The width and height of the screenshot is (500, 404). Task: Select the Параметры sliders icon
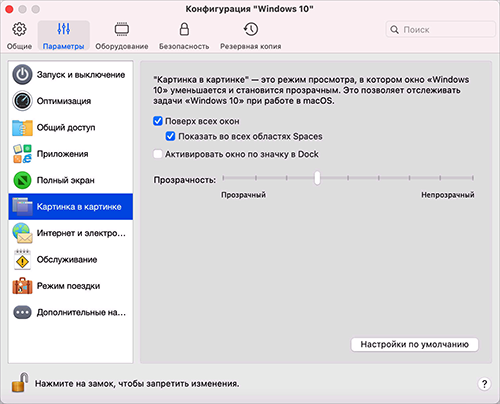[x=63, y=29]
